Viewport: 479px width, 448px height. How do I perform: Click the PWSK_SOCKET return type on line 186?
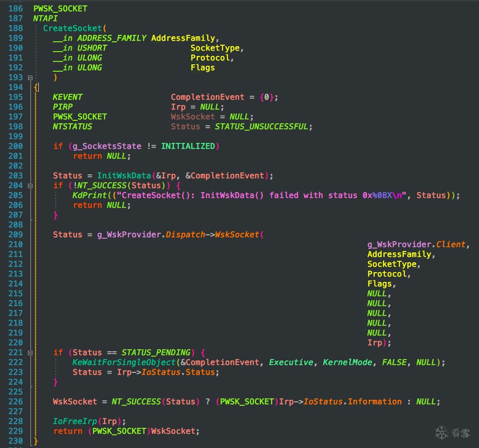pyautogui.click(x=60, y=8)
